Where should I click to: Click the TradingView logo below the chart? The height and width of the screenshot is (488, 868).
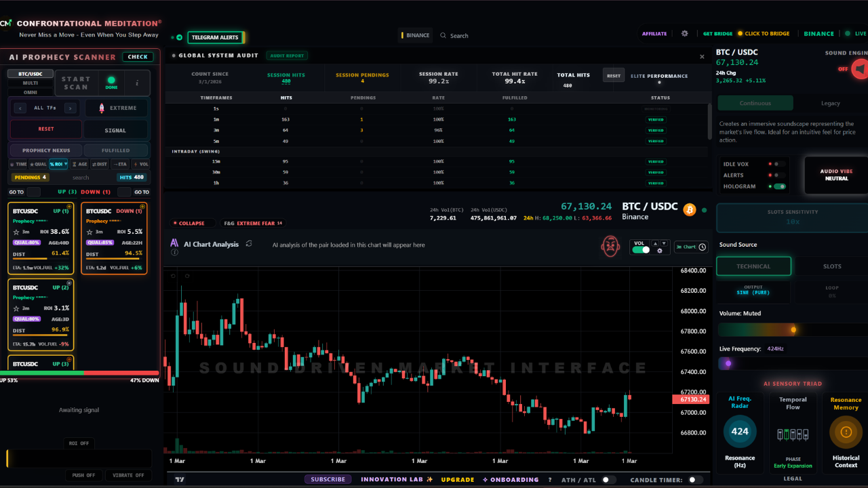(180, 479)
